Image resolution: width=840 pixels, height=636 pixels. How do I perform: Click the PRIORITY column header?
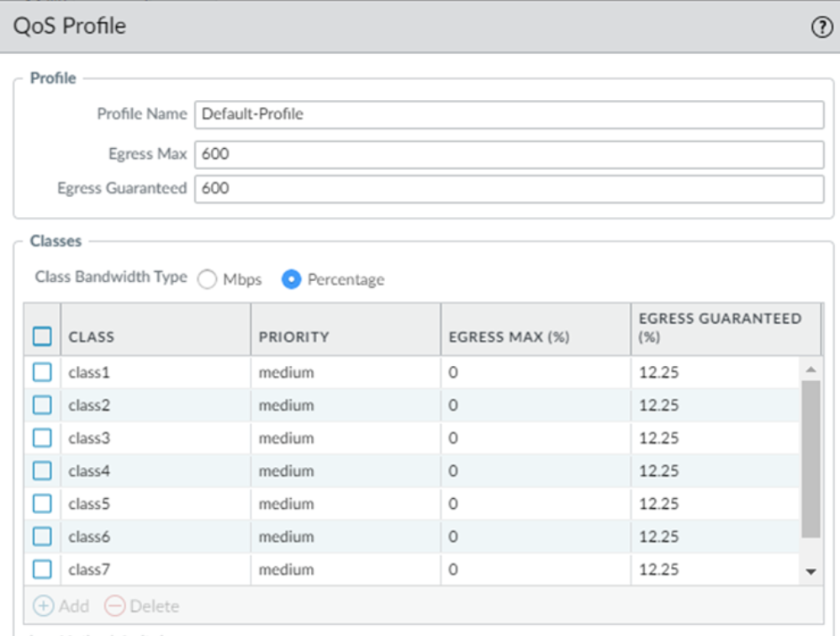[x=345, y=337]
